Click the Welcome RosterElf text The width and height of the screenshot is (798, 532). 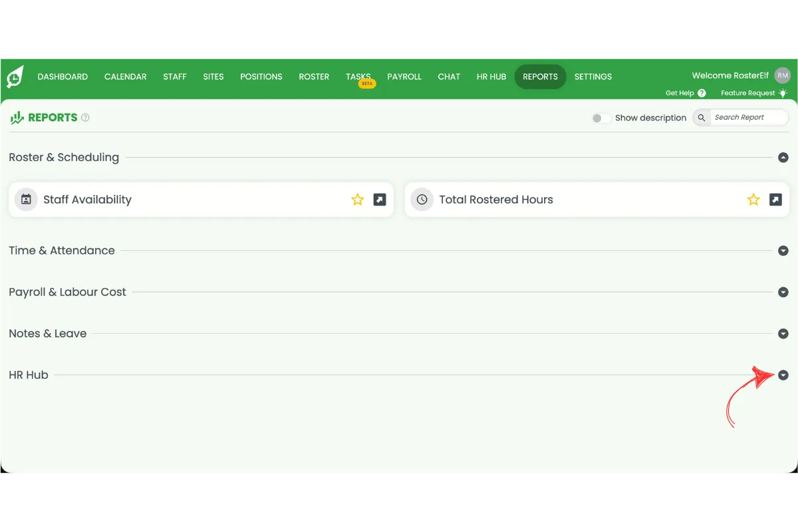click(x=731, y=75)
